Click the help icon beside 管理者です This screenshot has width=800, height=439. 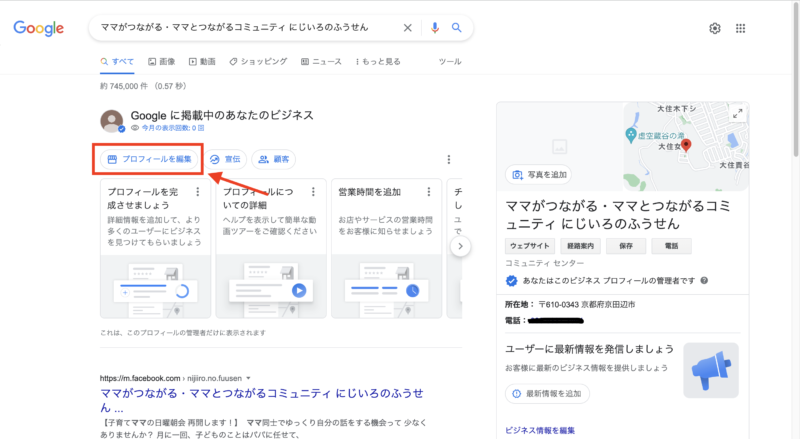click(704, 280)
